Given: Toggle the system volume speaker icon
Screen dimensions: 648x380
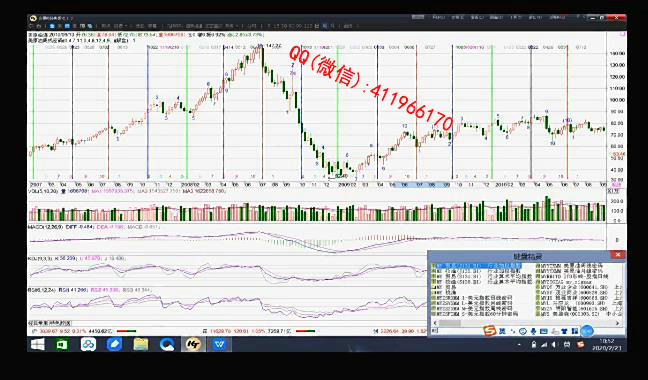Looking at the screenshot, I should click(x=554, y=344).
